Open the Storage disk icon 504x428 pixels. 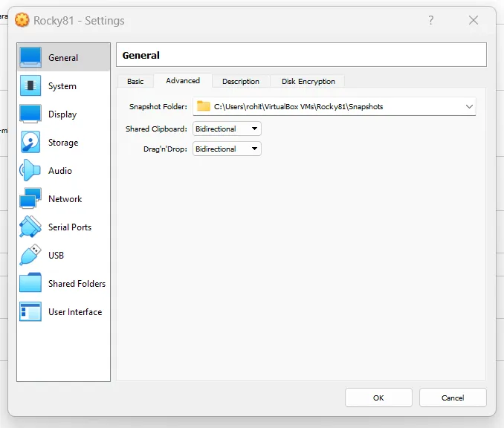(30, 142)
